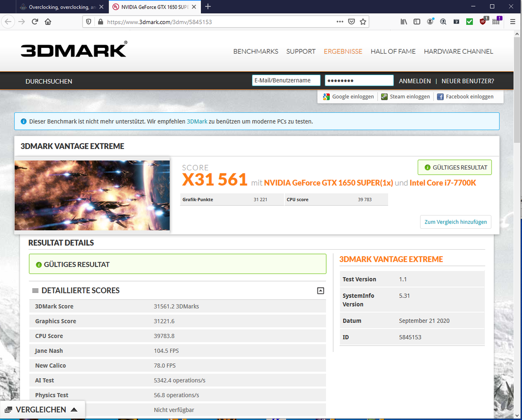Image resolution: width=522 pixels, height=420 pixels.
Task: Open HARDWARE CHANNEL page
Action: (x=459, y=51)
